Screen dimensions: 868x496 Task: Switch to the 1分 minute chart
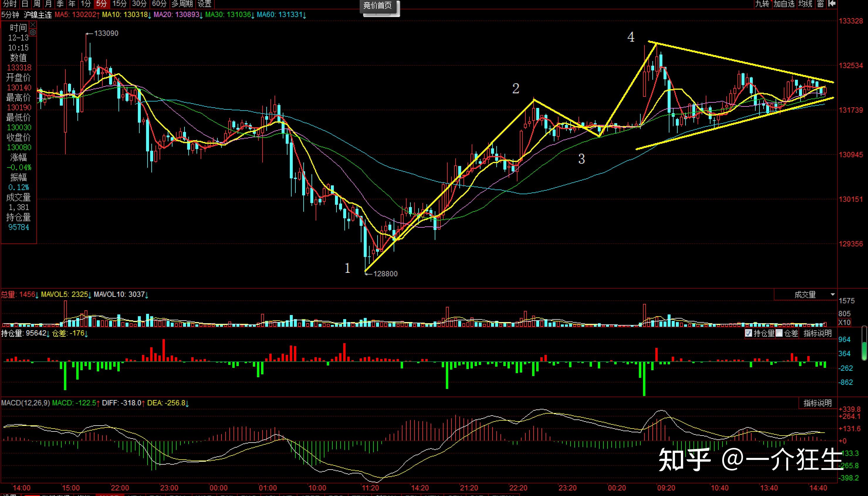(85, 4)
